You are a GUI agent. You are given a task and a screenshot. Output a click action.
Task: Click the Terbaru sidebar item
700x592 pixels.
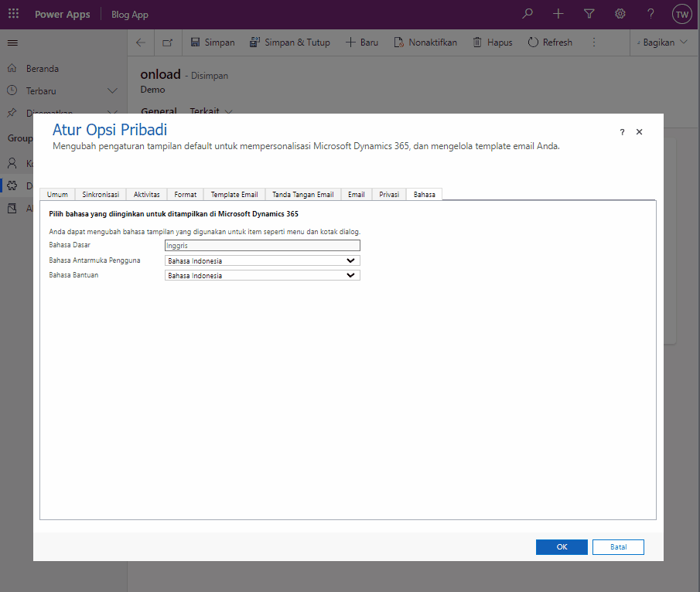(x=41, y=91)
